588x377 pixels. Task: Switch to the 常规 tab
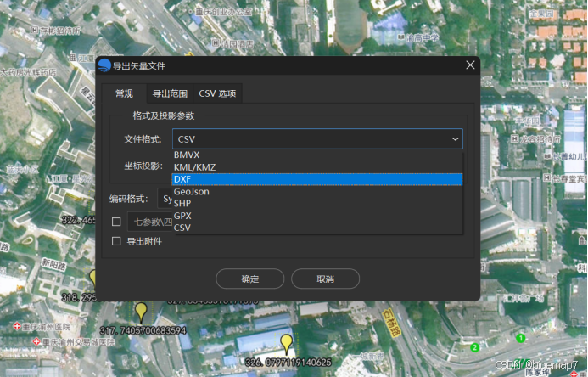click(124, 93)
